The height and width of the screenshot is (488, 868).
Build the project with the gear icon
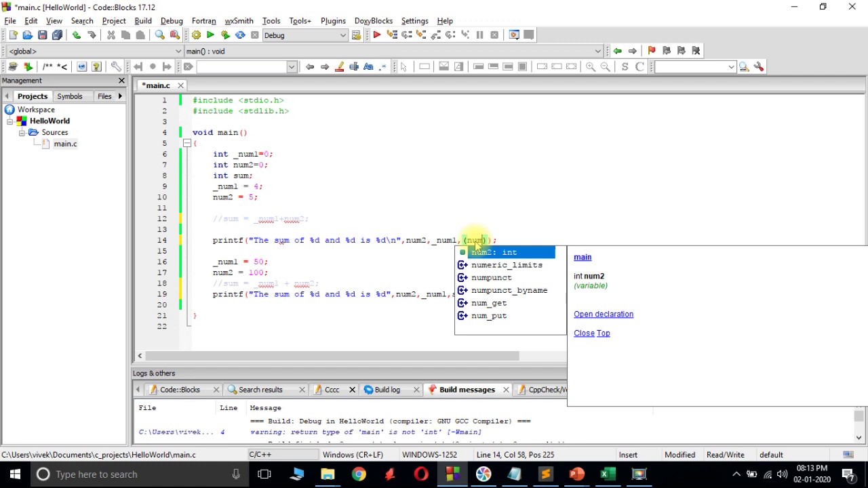(196, 35)
